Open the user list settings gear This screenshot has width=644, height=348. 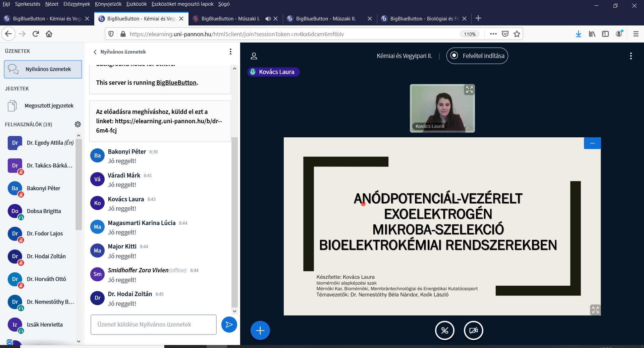pos(78,124)
